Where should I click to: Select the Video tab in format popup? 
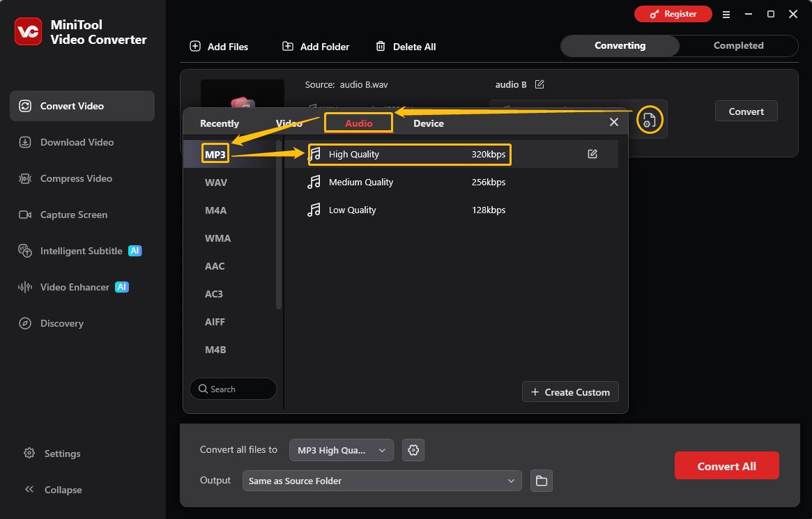[x=289, y=123]
